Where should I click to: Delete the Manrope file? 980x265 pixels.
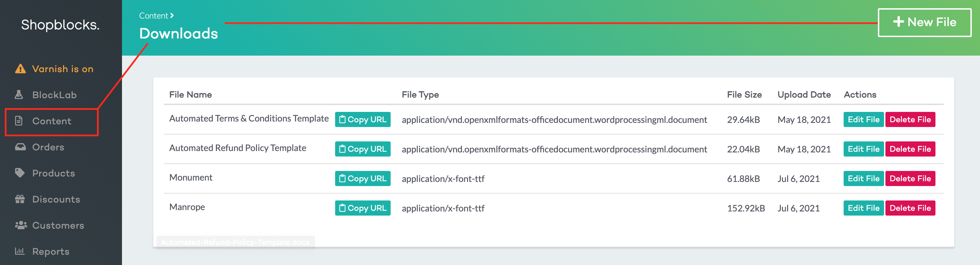click(x=910, y=208)
